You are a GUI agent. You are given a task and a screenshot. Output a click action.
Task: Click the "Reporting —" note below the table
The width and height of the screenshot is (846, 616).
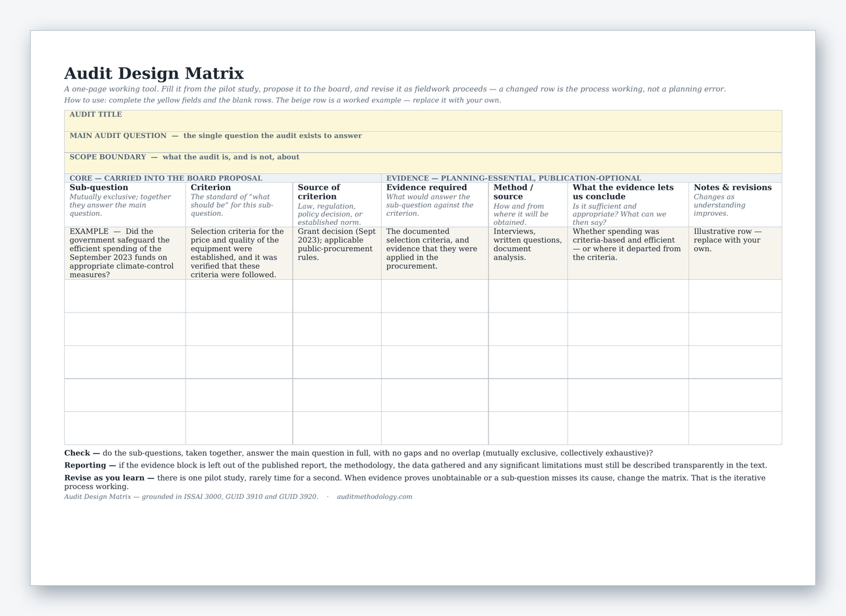pos(416,466)
